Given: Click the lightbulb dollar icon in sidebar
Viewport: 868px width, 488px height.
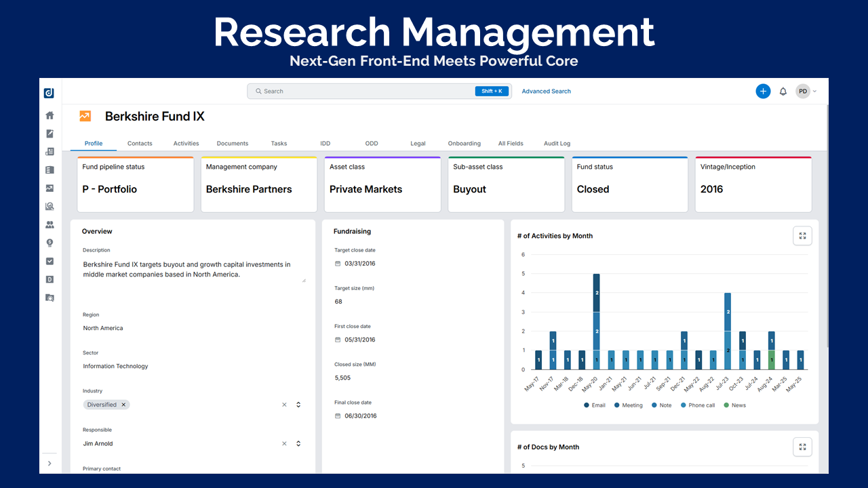Looking at the screenshot, I should pos(50,243).
